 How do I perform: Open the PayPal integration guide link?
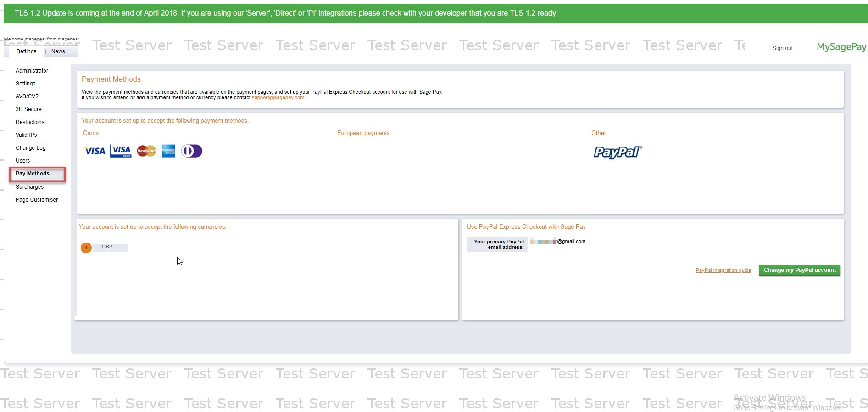click(723, 271)
